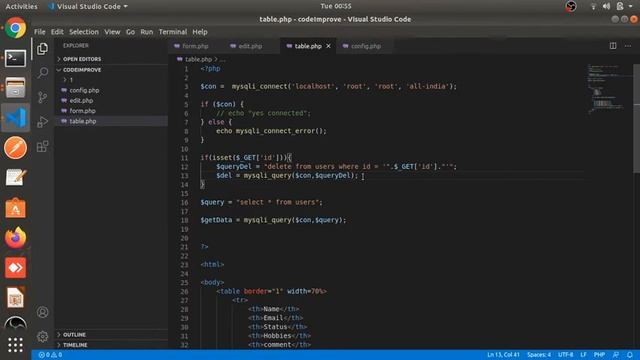Open the Search view in activity bar
640x360 pixels.
coord(42,73)
